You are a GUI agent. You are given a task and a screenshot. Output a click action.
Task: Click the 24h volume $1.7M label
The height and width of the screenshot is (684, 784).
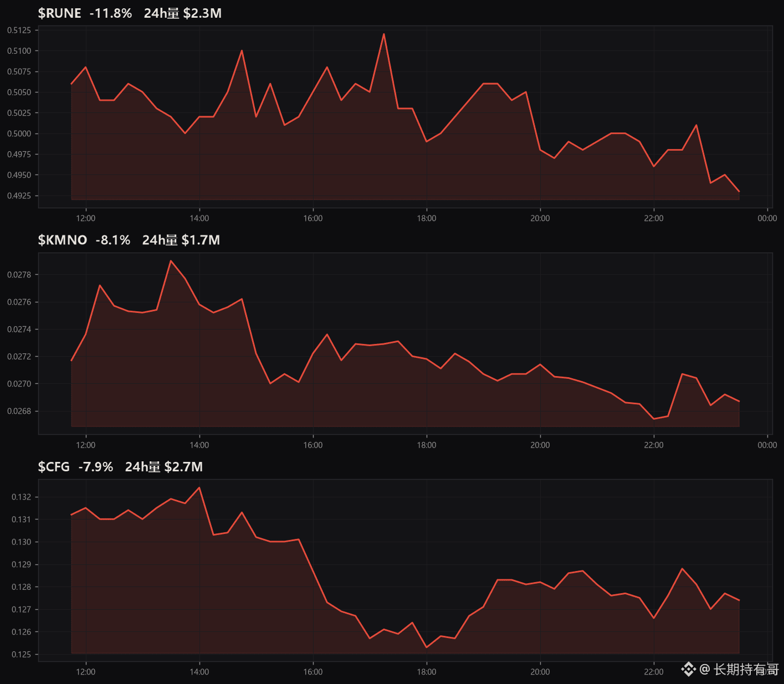[x=181, y=240]
